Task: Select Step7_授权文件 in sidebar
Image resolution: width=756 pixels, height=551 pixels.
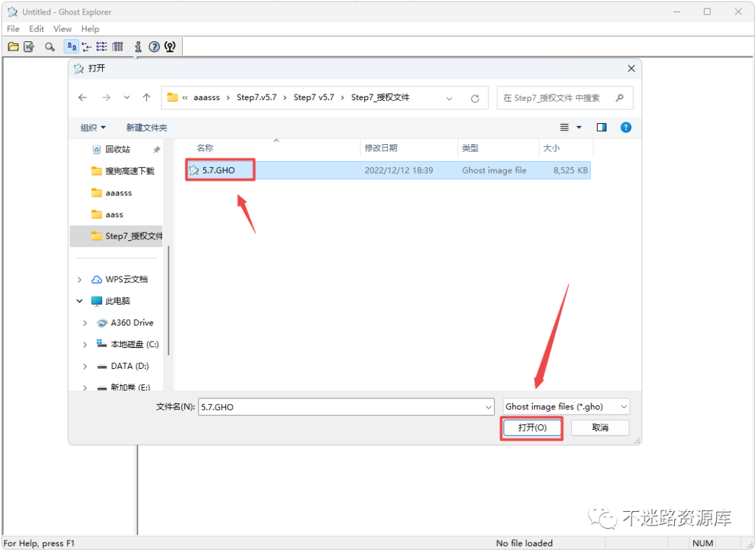Action: point(117,236)
